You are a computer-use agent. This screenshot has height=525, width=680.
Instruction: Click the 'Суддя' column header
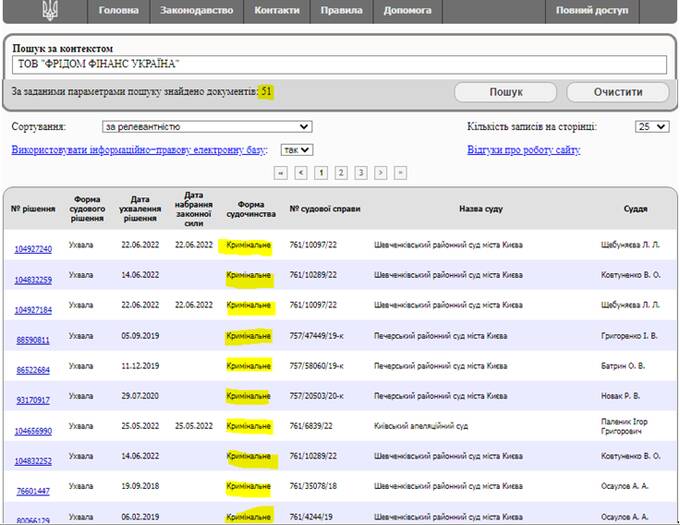pyautogui.click(x=635, y=209)
